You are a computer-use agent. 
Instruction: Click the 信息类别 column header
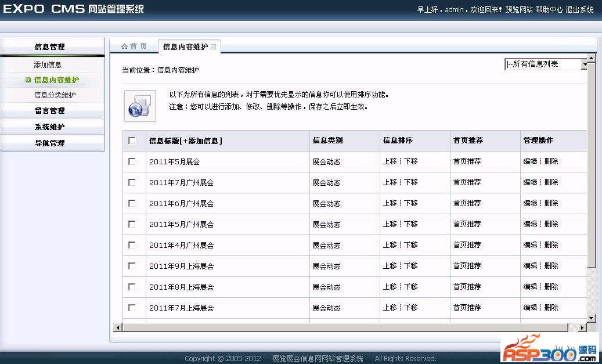(327, 140)
